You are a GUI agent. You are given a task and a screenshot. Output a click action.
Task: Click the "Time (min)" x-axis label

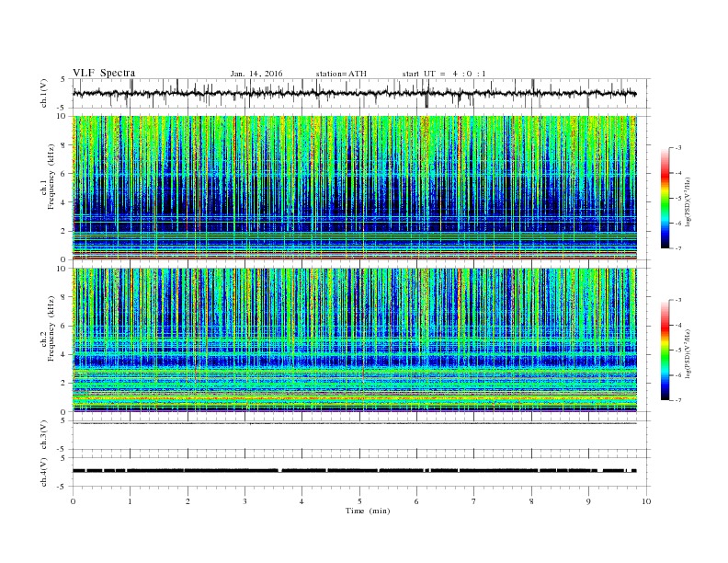[x=368, y=511]
